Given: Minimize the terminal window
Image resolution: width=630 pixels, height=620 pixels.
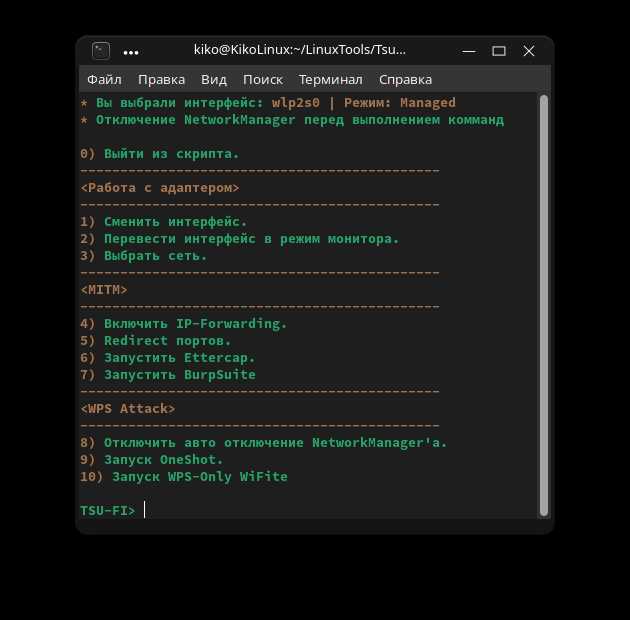Looking at the screenshot, I should click(469, 51).
